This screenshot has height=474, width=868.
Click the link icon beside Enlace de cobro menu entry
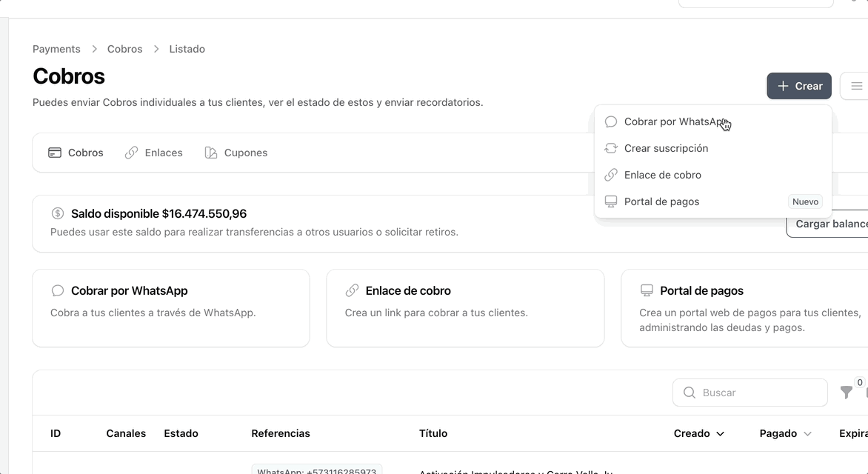[611, 175]
